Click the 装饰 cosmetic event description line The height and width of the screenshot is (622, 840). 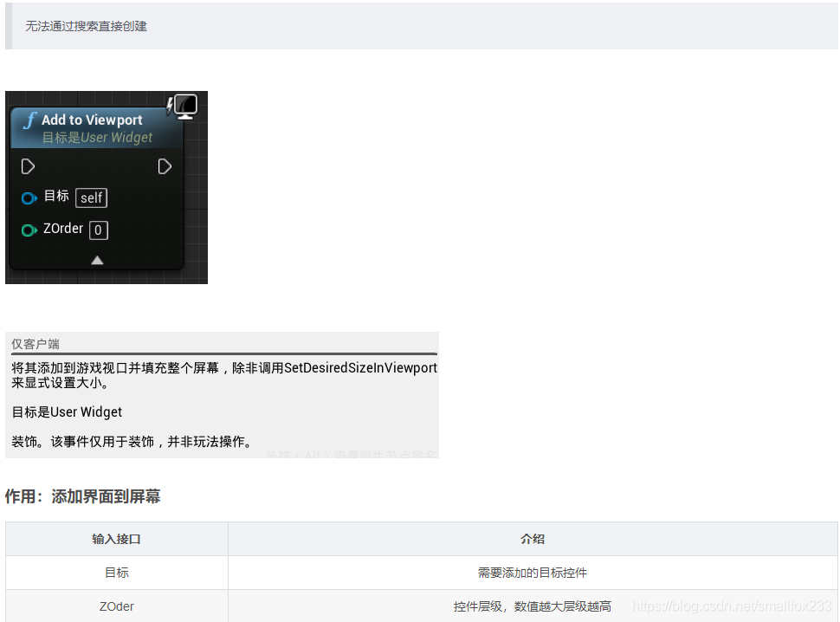tap(132, 442)
